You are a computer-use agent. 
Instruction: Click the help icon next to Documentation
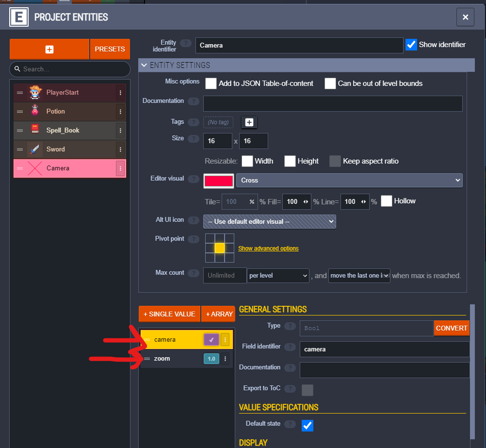[x=194, y=101]
